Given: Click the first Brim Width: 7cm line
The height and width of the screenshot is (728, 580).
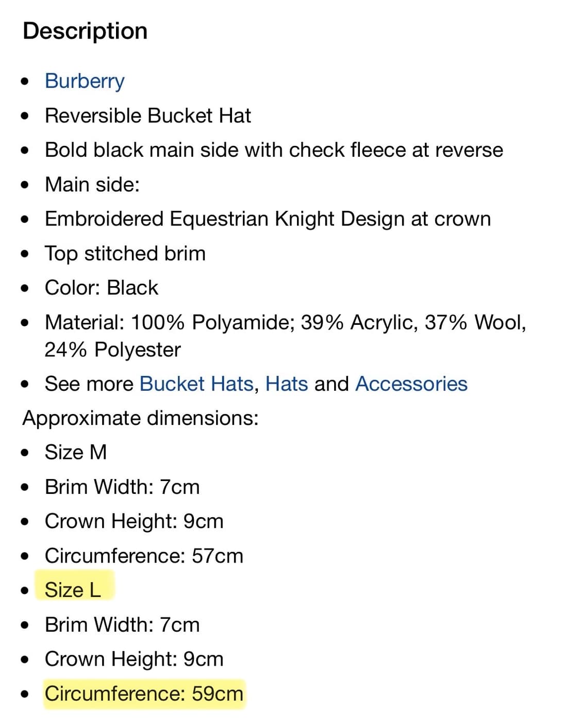Looking at the screenshot, I should (x=122, y=487).
